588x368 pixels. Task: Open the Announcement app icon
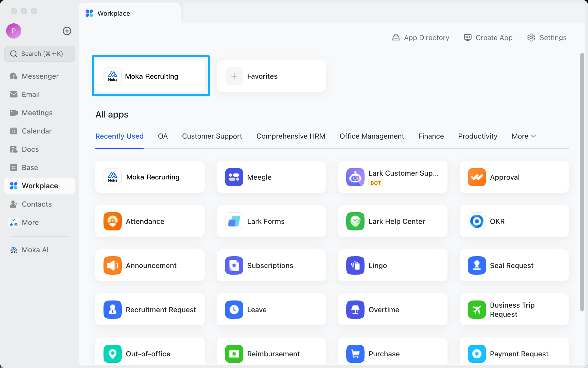click(x=113, y=265)
